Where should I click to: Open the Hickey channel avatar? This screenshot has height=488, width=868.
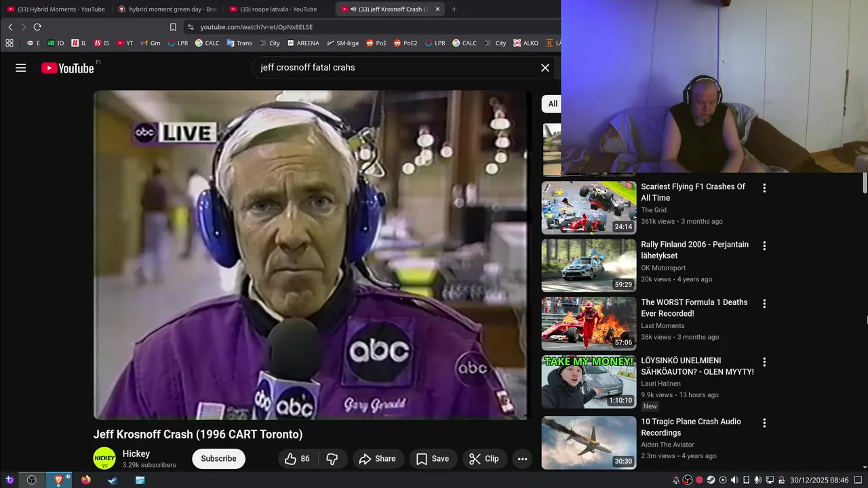point(104,458)
